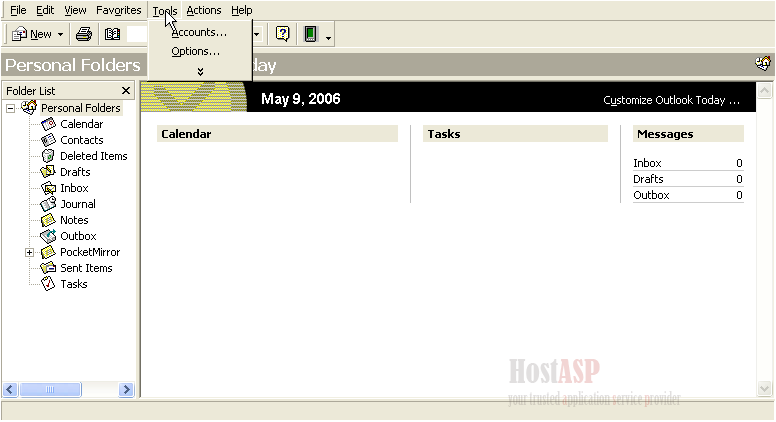Image resolution: width=776 pixels, height=422 pixels.
Task: Click the May 9, 2006 date text
Action: coord(300,99)
